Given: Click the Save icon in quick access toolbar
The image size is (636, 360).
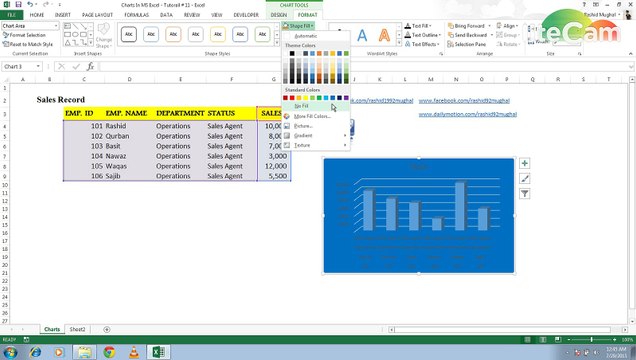Looking at the screenshot, I should click(x=18, y=4).
